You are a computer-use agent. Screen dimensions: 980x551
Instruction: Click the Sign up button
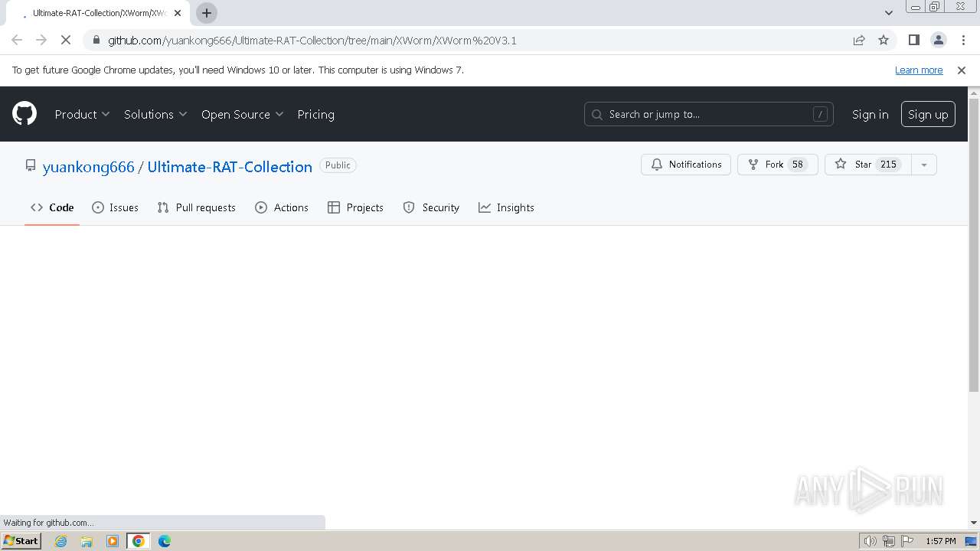coord(928,114)
